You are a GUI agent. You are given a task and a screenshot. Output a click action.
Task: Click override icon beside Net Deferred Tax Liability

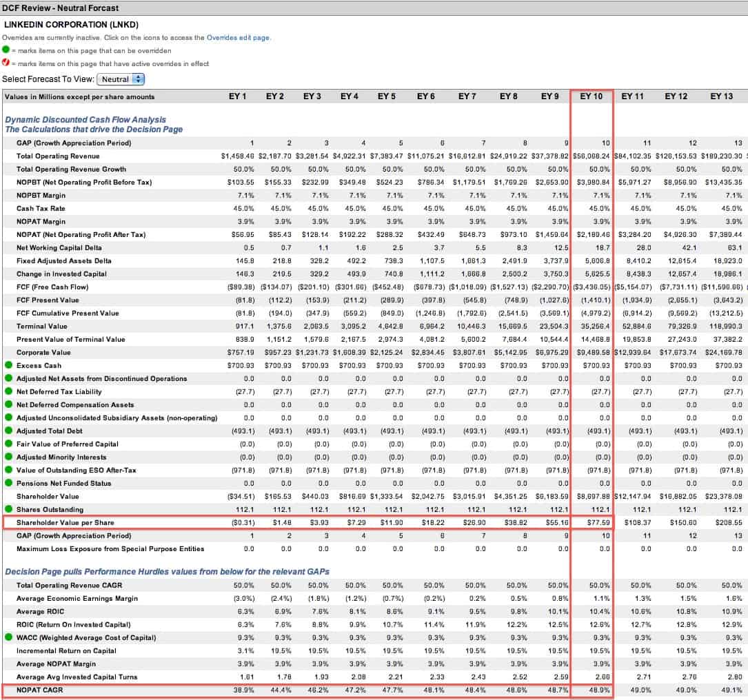click(x=8, y=391)
